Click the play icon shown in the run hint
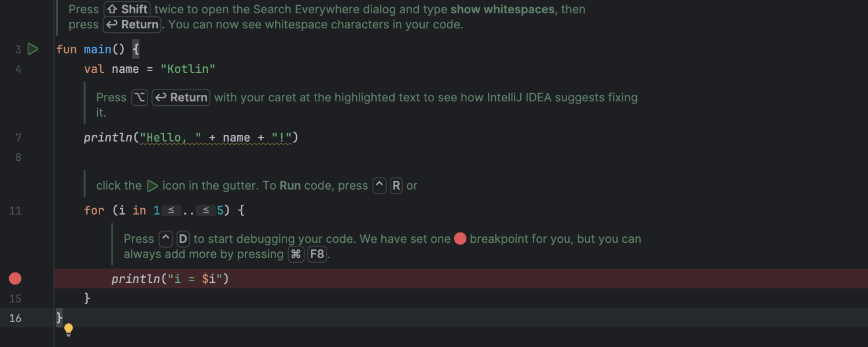The height and width of the screenshot is (347, 868). pos(153,186)
